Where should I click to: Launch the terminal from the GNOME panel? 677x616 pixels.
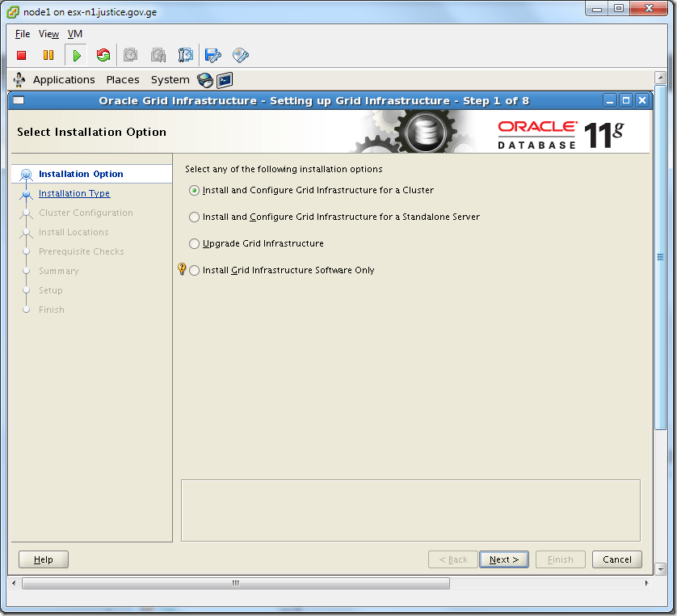(x=225, y=80)
